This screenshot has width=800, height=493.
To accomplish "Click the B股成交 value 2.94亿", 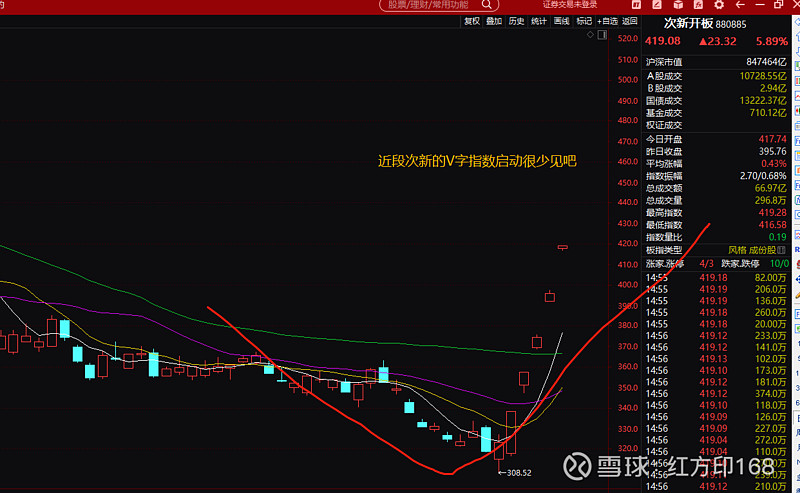I will coord(773,88).
